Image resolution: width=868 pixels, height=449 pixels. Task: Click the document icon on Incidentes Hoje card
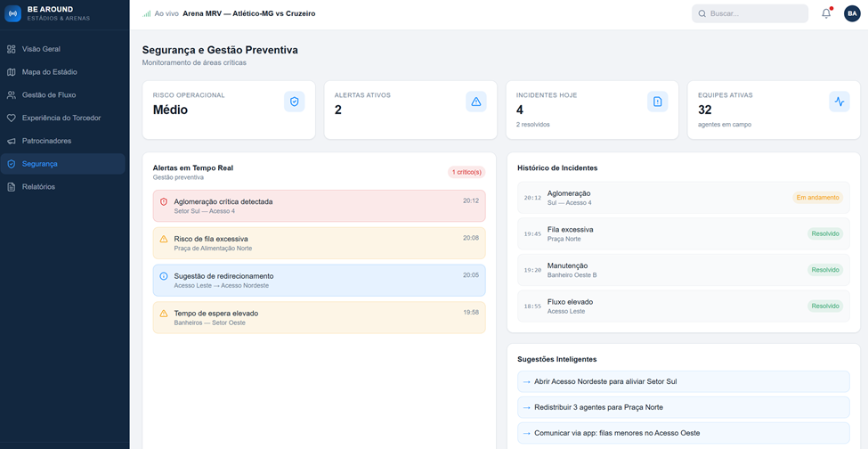[658, 102]
